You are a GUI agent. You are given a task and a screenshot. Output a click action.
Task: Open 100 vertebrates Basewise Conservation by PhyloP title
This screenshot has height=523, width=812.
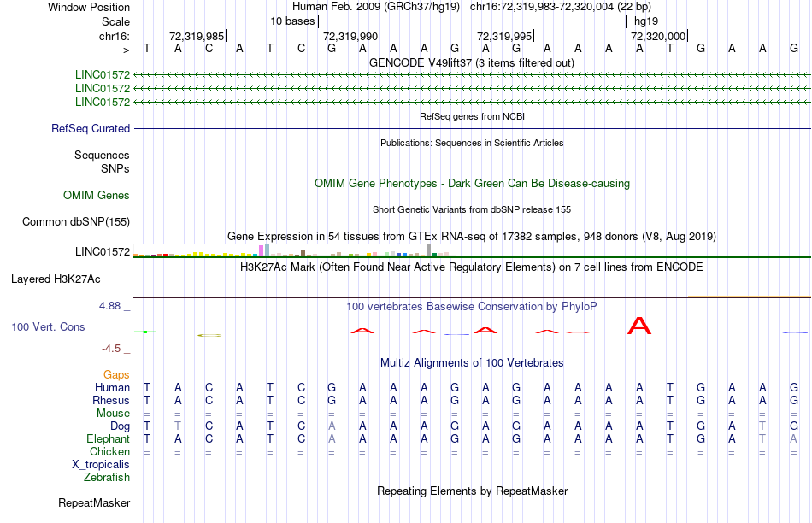[x=472, y=307]
